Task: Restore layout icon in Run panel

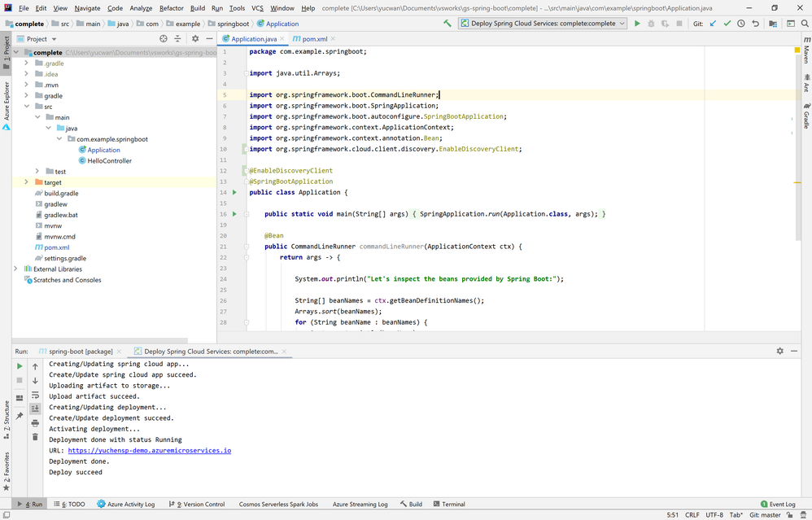Action: pos(20,398)
